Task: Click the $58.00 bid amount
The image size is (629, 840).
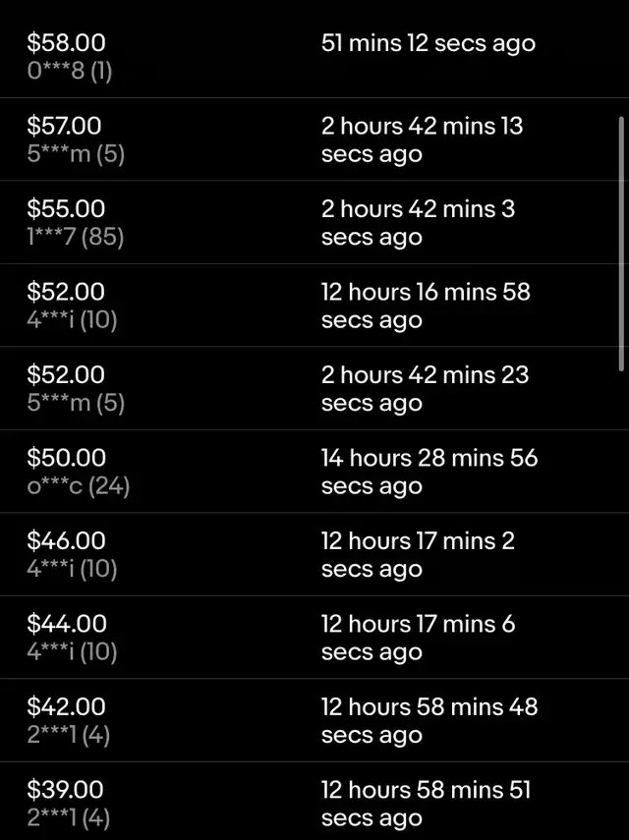Action: (x=66, y=43)
